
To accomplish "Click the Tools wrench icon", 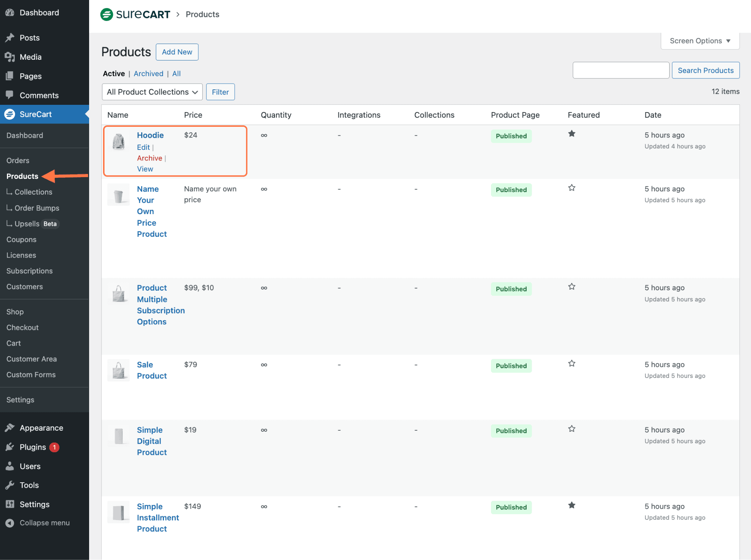I will 10,485.
